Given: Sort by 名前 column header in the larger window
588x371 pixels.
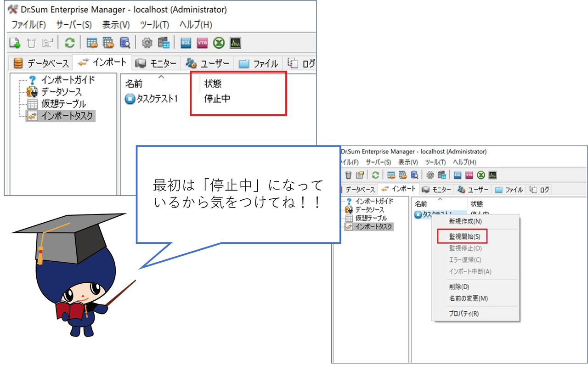Looking at the screenshot, I should click(x=134, y=84).
